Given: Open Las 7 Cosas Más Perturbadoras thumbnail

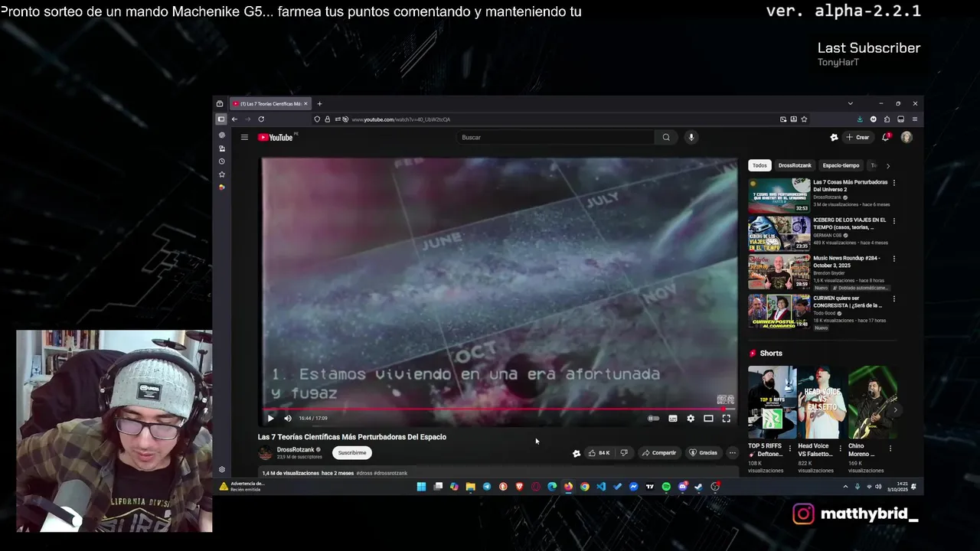Looking at the screenshot, I should point(779,196).
